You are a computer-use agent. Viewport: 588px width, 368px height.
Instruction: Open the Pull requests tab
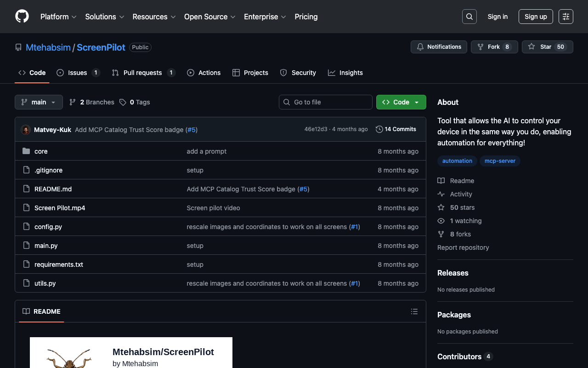click(142, 73)
